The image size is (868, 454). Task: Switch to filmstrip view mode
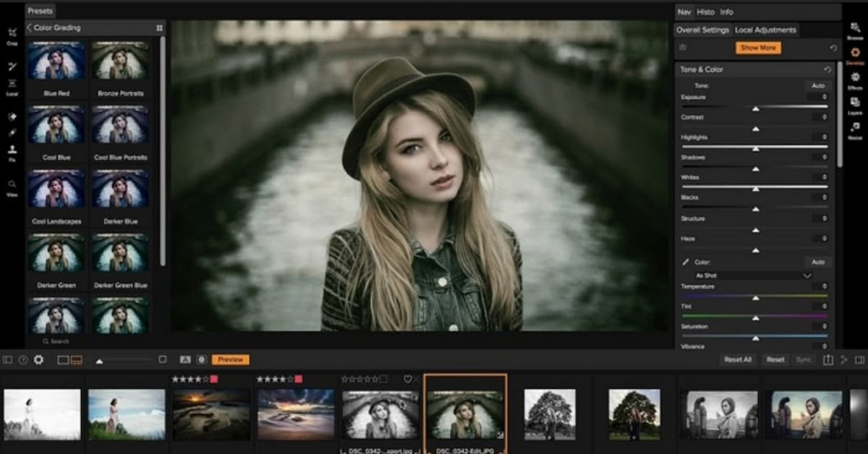tap(76, 359)
